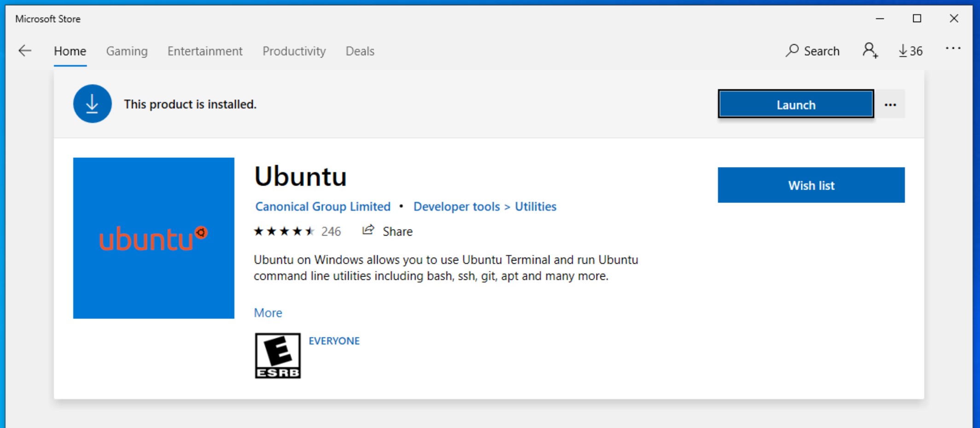Click the Ubuntu title heading

(x=300, y=176)
